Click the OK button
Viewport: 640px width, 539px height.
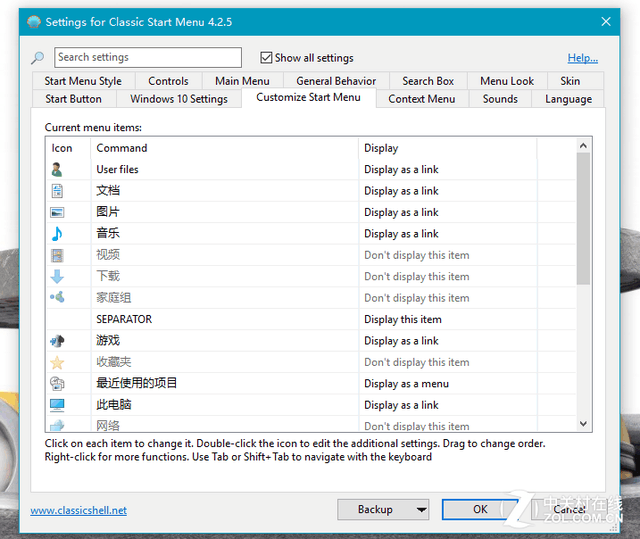pos(480,509)
